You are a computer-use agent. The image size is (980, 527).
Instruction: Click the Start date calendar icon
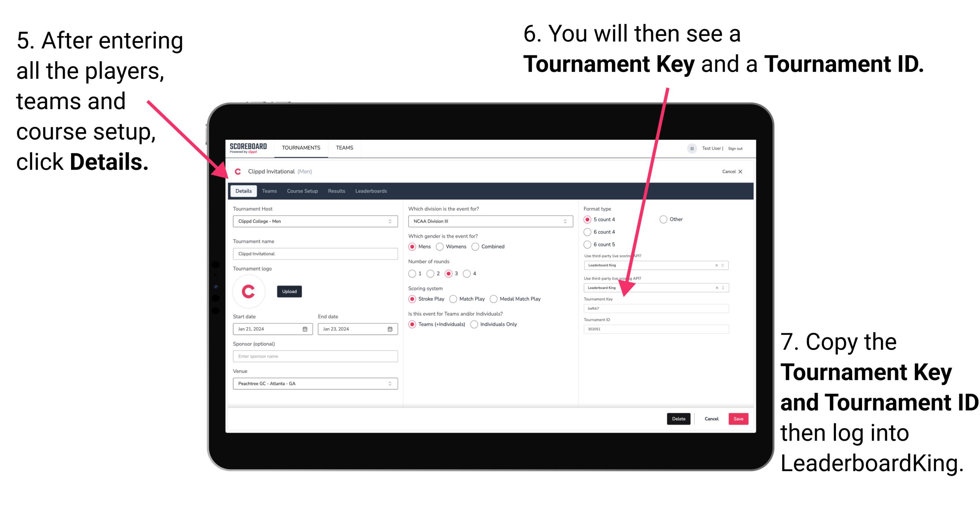305,329
